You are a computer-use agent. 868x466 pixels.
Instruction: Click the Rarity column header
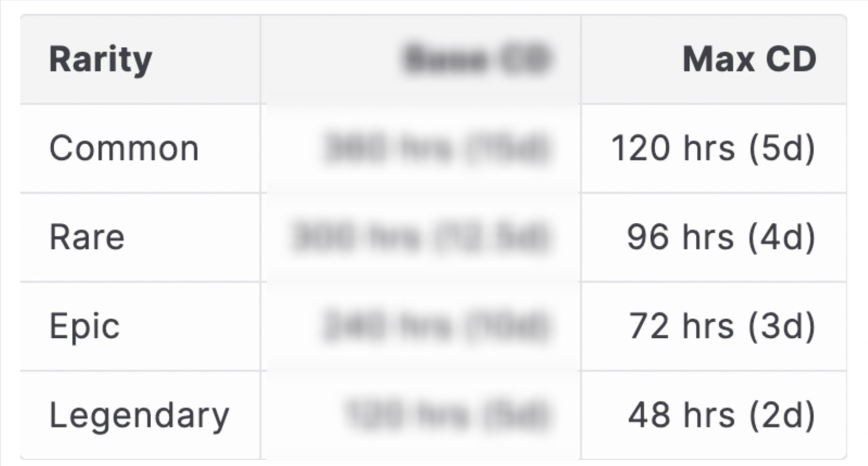pyautogui.click(x=140, y=59)
